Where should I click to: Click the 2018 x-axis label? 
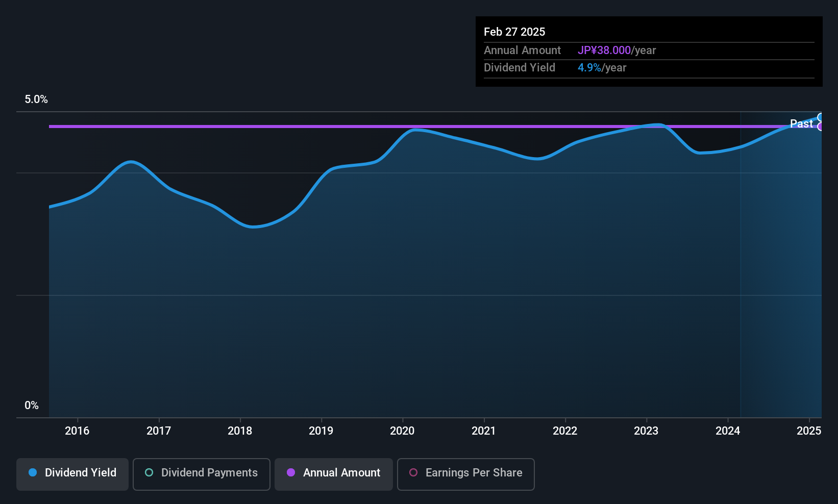(x=240, y=431)
